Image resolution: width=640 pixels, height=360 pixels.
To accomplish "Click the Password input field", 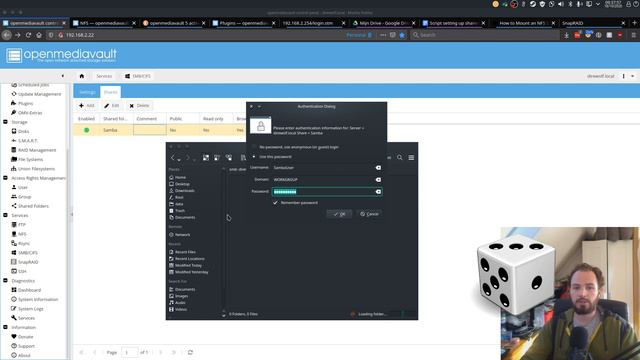I will tap(327, 192).
